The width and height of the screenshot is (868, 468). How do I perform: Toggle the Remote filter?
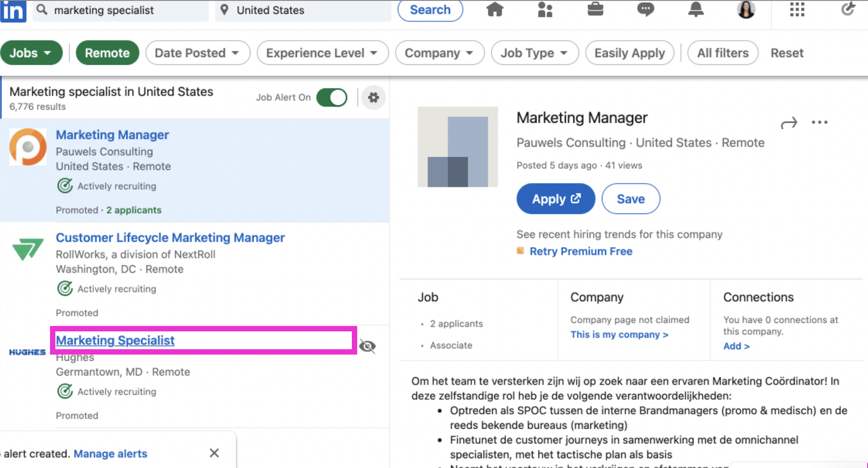click(107, 53)
